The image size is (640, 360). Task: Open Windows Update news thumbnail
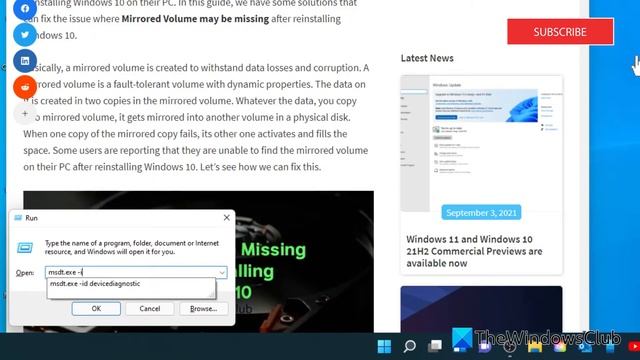[481, 143]
